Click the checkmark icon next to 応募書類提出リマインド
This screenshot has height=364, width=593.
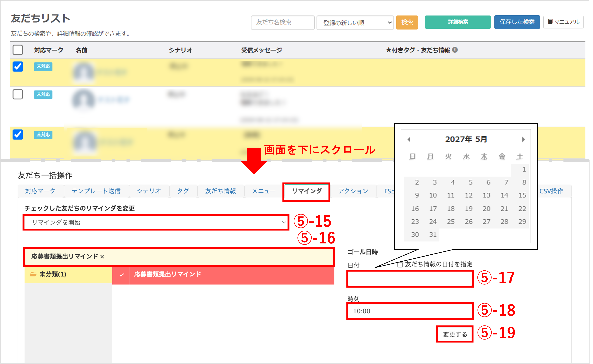(122, 275)
